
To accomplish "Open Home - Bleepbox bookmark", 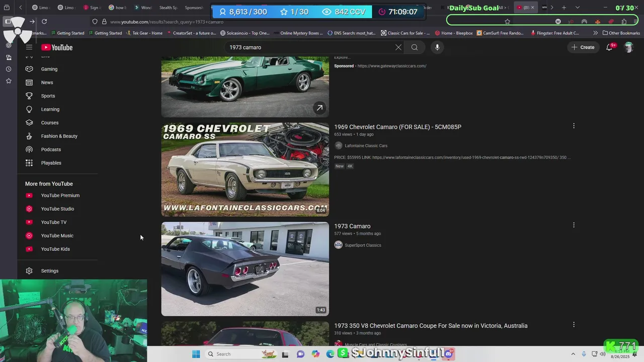I will pyautogui.click(x=454, y=33).
